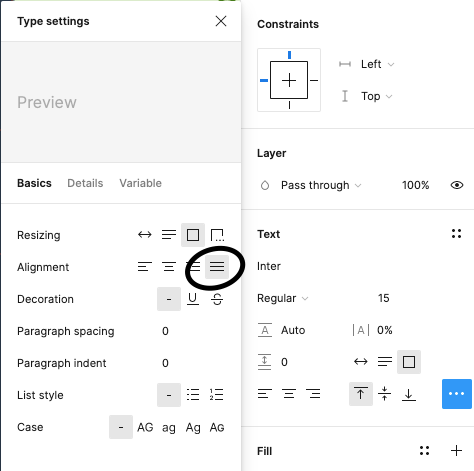Set case to uppercase AG
Screen dimensions: 474x471
click(145, 427)
